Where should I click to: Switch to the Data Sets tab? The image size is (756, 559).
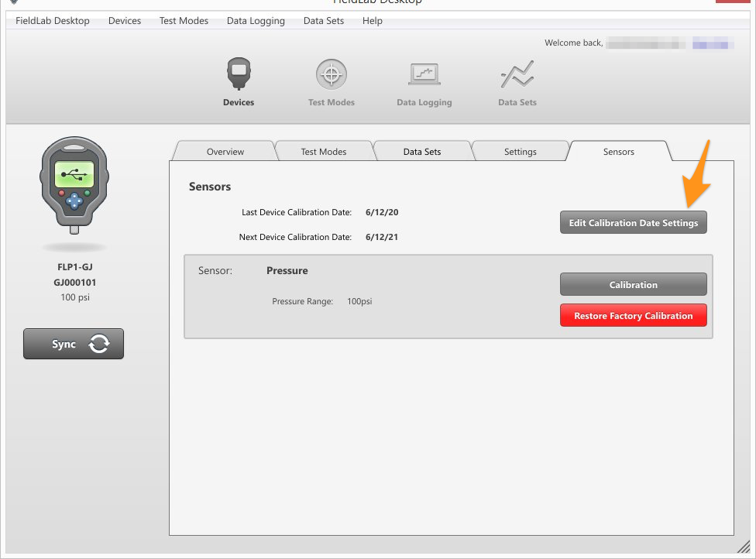pos(422,151)
